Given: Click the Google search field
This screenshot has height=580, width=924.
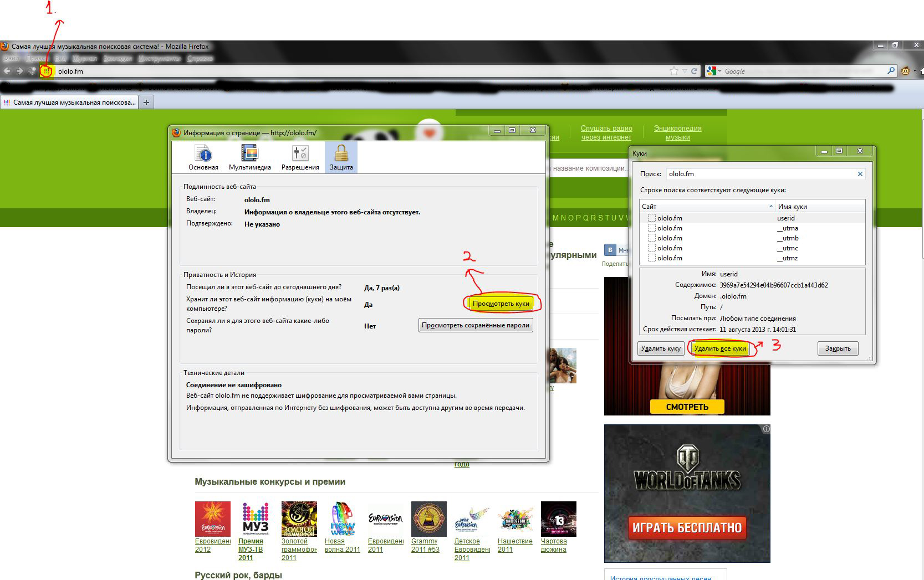Looking at the screenshot, I should pyautogui.click(x=804, y=71).
